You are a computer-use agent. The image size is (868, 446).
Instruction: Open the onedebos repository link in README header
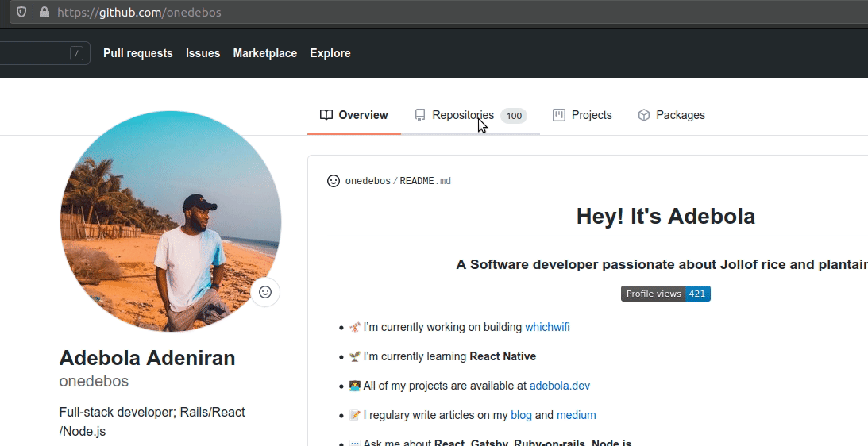pos(368,181)
